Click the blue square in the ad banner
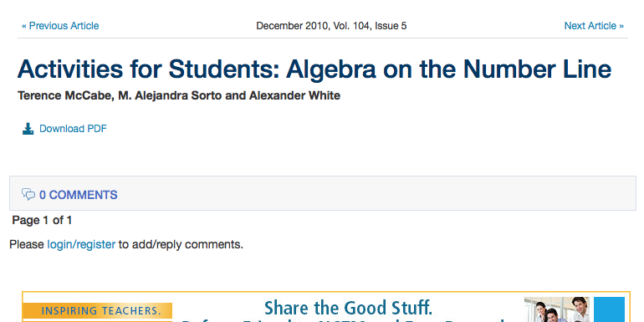This screenshot has height=322, width=644. (x=609, y=309)
